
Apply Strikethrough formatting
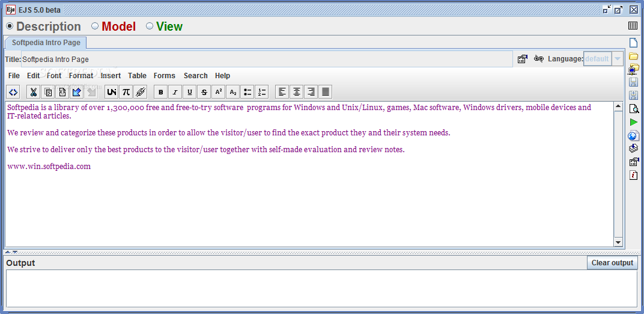pos(204,92)
